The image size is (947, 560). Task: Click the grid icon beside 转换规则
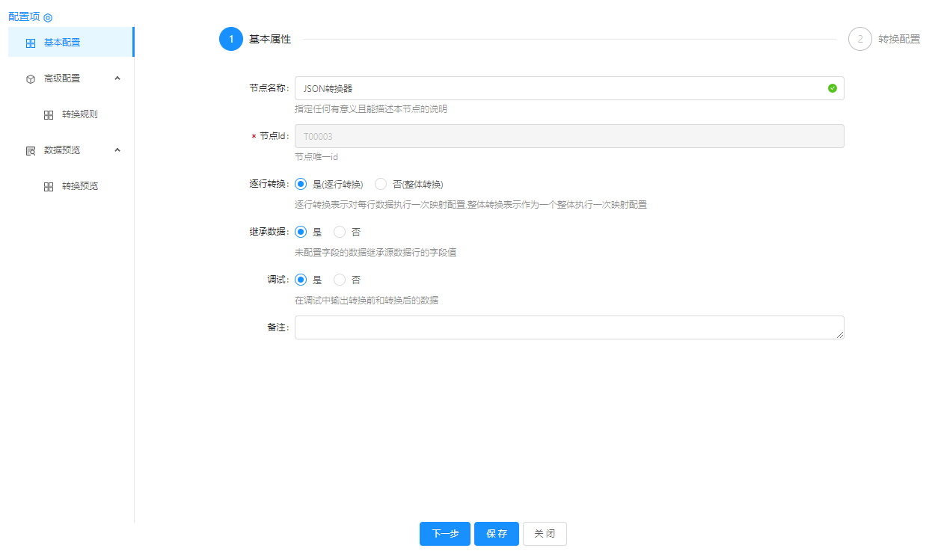point(49,115)
